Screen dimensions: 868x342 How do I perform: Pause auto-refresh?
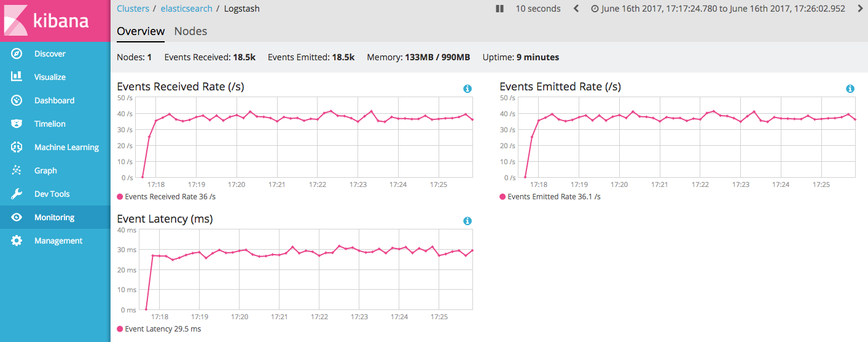point(500,9)
